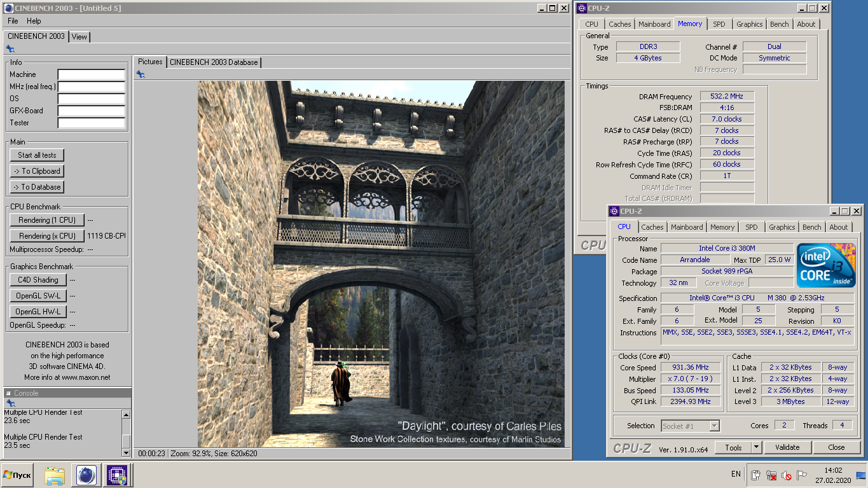
Task: Click the power plug tray icon
Action: [755, 475]
